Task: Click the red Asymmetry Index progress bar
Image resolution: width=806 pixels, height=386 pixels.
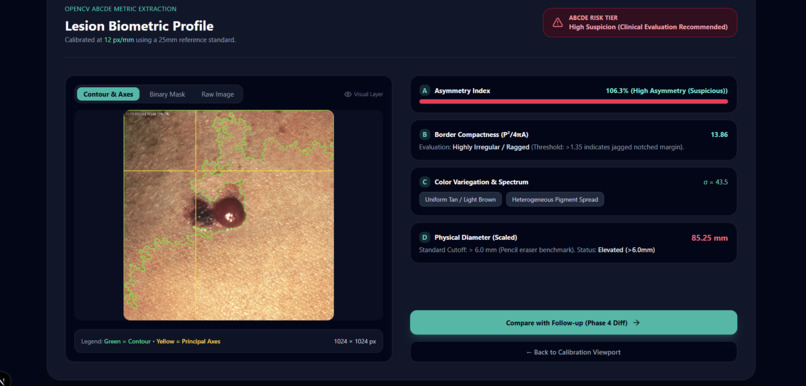Action: click(x=573, y=102)
